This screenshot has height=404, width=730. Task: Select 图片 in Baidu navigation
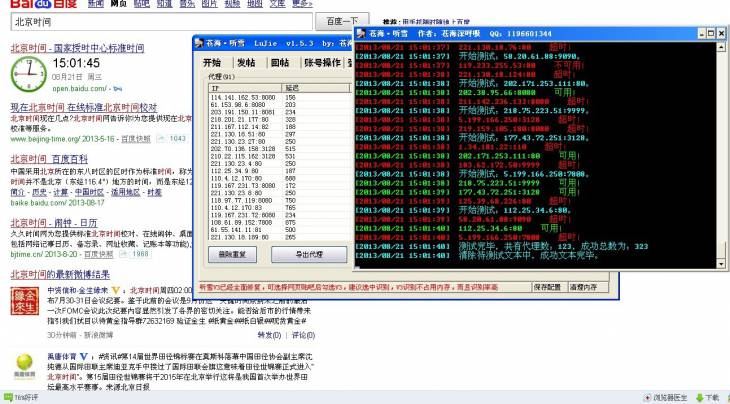coord(209,4)
